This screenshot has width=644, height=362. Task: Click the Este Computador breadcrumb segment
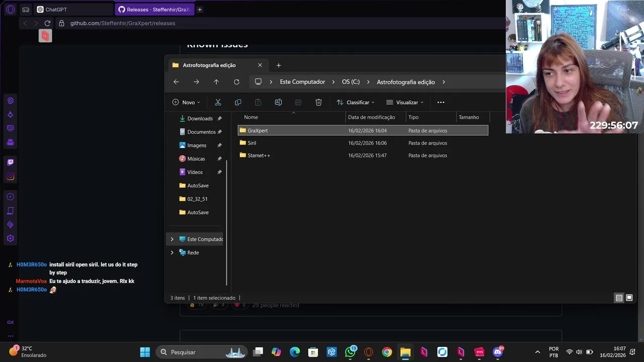point(302,82)
